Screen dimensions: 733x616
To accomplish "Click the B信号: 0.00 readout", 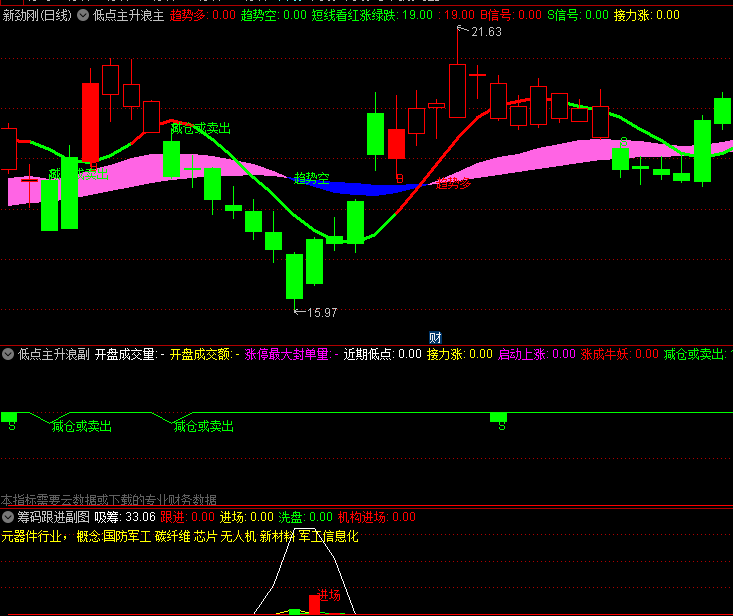I will point(511,15).
